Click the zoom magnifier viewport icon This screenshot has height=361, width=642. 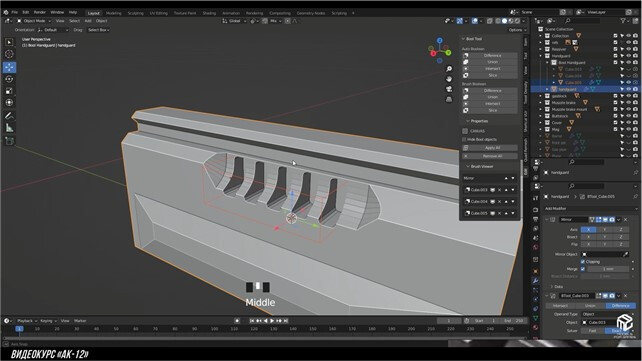pyautogui.click(x=449, y=69)
